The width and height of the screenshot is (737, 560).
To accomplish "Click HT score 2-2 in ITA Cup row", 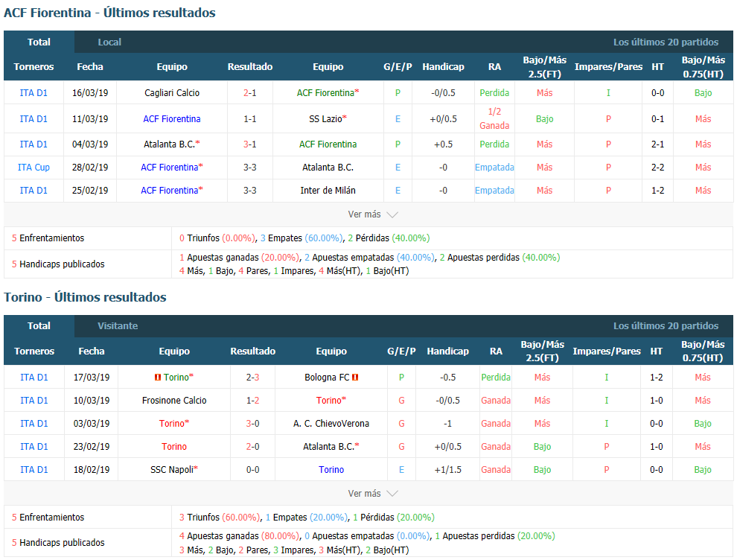I will point(657,167).
